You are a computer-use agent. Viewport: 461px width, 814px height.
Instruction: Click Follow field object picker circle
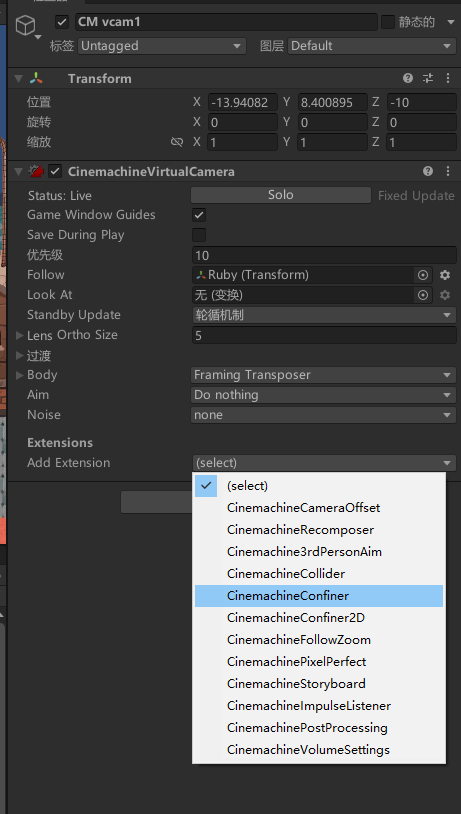click(x=423, y=275)
